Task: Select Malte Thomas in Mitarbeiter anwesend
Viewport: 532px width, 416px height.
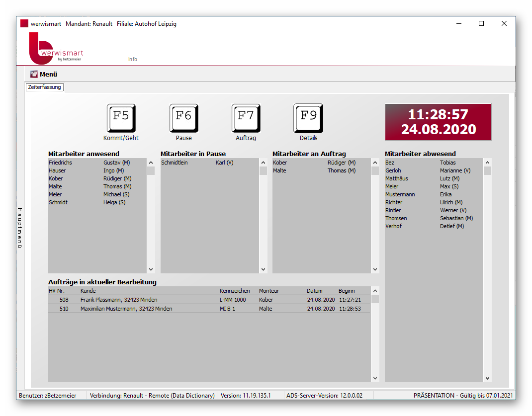Action: (x=97, y=186)
